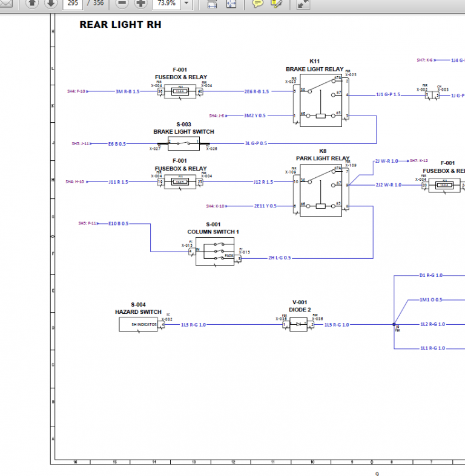Viewport: 465px width, 476px height.
Task: Go to next page with down arrow
Action: tap(50, 4)
